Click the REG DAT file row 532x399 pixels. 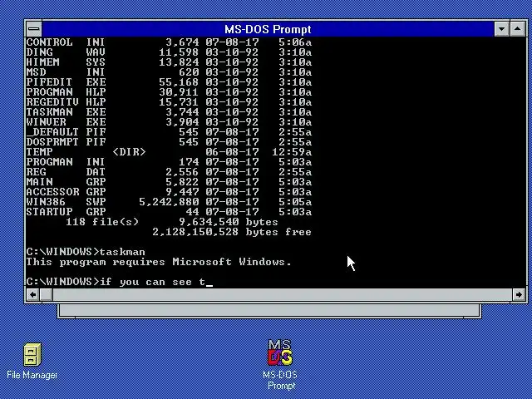tap(169, 172)
